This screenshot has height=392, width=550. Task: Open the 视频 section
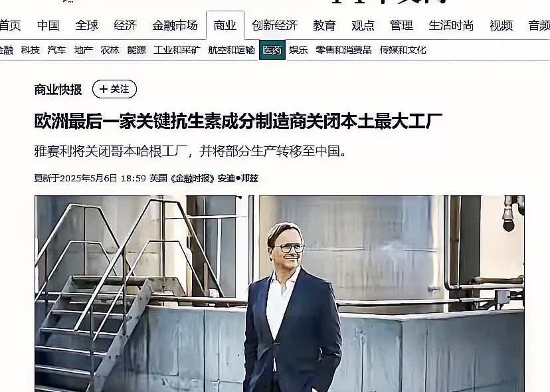pyautogui.click(x=501, y=25)
